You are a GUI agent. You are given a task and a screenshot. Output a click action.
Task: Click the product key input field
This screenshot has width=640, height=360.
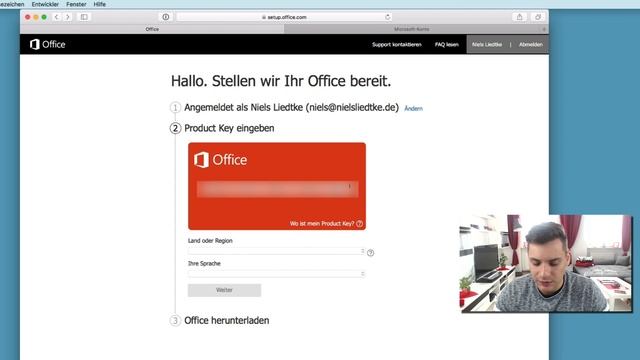pos(278,189)
